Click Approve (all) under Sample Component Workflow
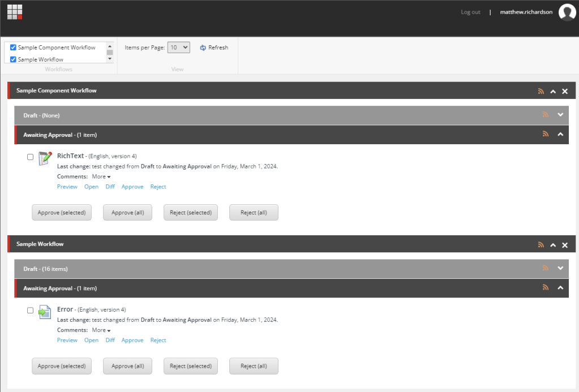The height and width of the screenshot is (392, 579). pyautogui.click(x=127, y=213)
